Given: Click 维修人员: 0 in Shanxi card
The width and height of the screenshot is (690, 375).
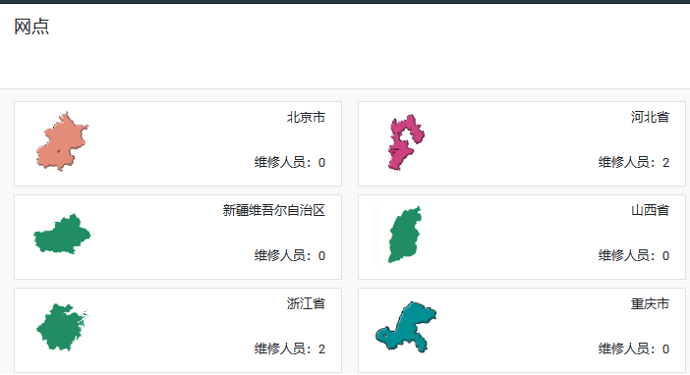Looking at the screenshot, I should 634,256.
